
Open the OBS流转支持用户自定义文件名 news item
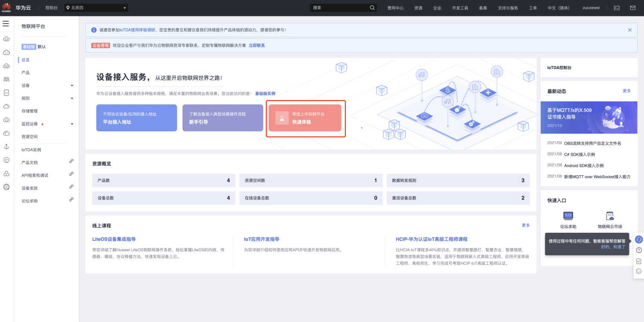(592, 143)
